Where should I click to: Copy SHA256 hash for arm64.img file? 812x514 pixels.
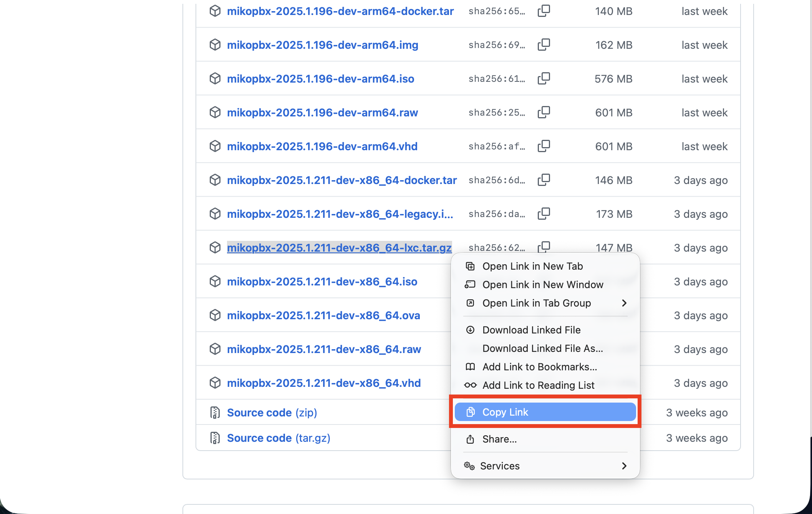click(544, 45)
